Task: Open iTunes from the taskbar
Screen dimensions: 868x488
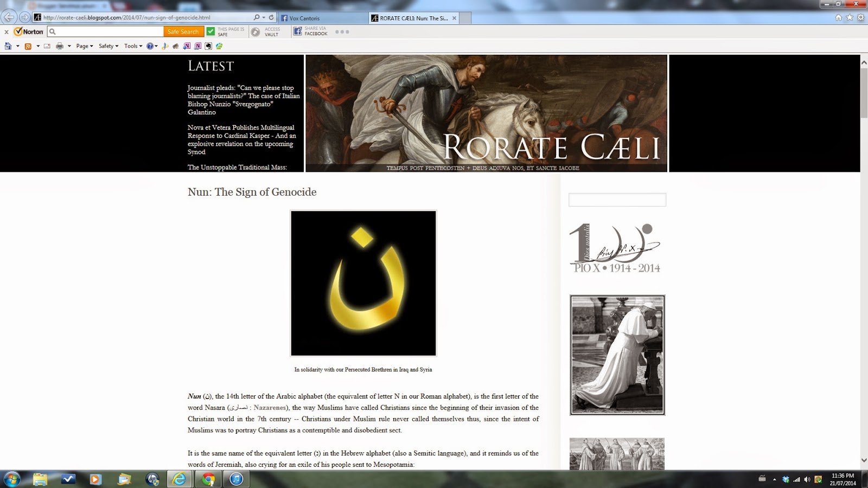Action: pos(236,479)
